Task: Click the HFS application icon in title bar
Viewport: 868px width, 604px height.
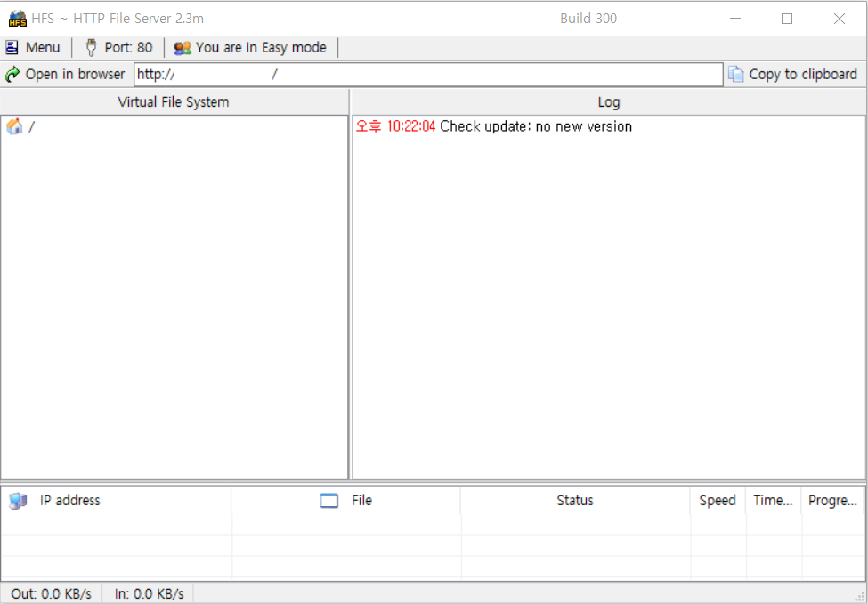Action: [x=17, y=19]
